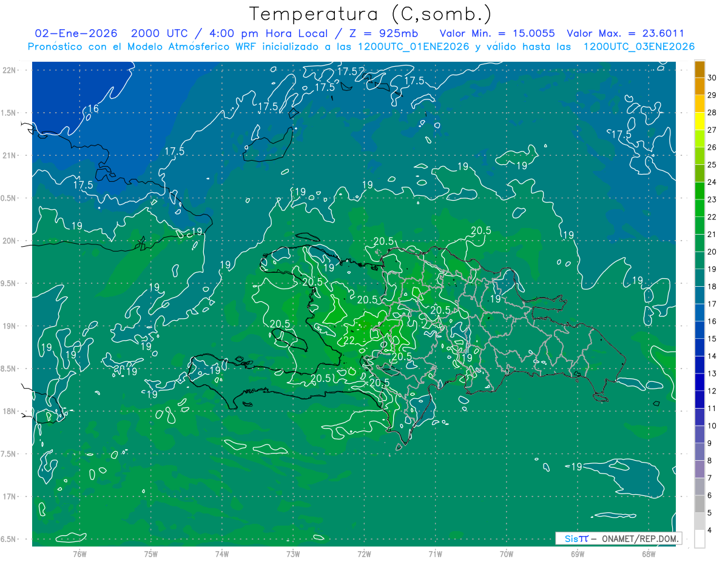Click the "73W" longitude axis label

293,553
